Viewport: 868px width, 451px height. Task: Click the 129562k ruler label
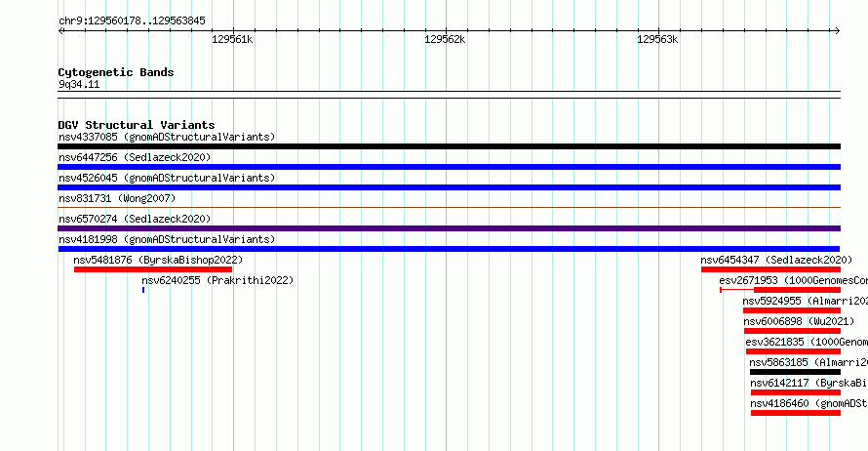(x=445, y=39)
